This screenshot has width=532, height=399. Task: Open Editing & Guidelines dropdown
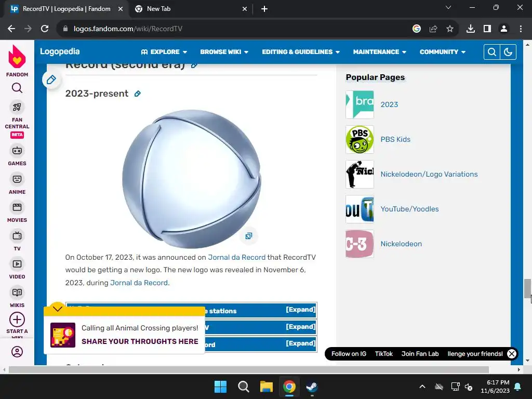(x=301, y=52)
